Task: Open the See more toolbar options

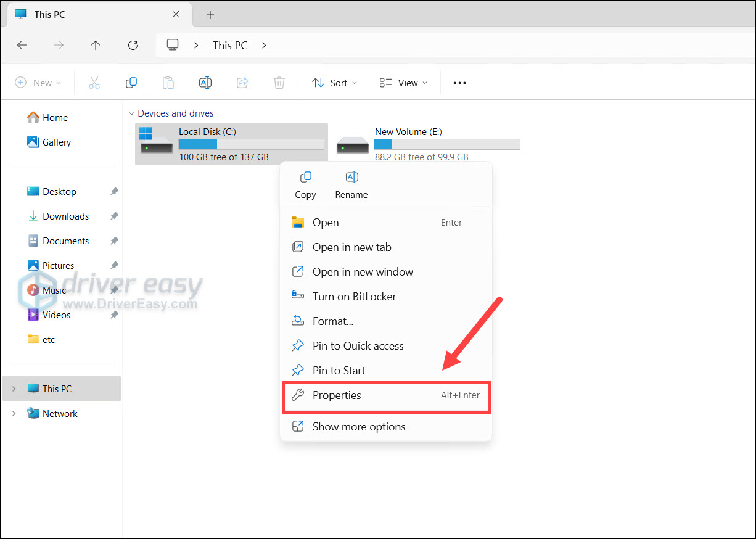Action: tap(459, 83)
